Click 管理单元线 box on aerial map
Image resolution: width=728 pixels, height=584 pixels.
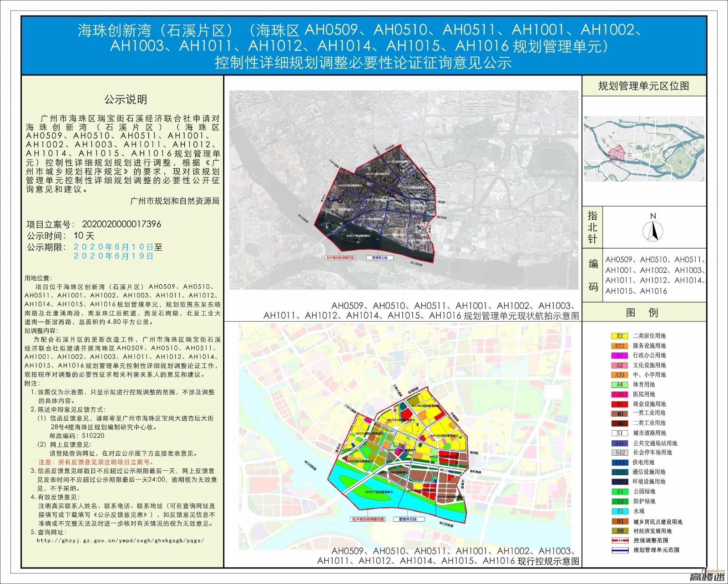pos(380,258)
